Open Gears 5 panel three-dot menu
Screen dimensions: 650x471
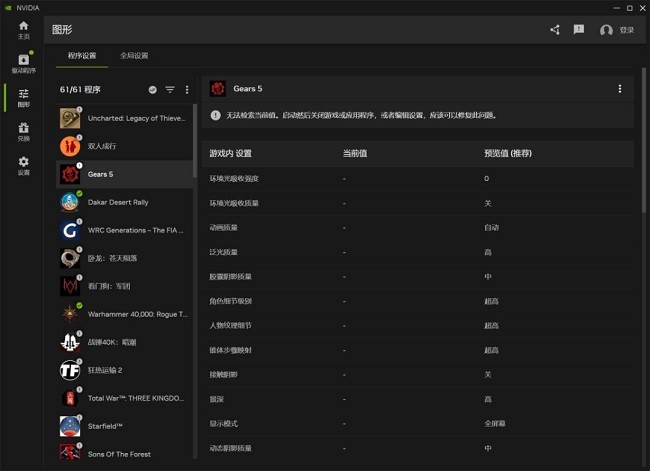pos(619,89)
